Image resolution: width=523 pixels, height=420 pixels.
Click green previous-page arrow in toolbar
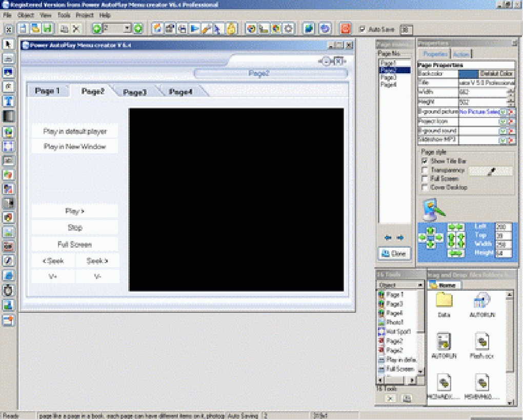(97, 29)
